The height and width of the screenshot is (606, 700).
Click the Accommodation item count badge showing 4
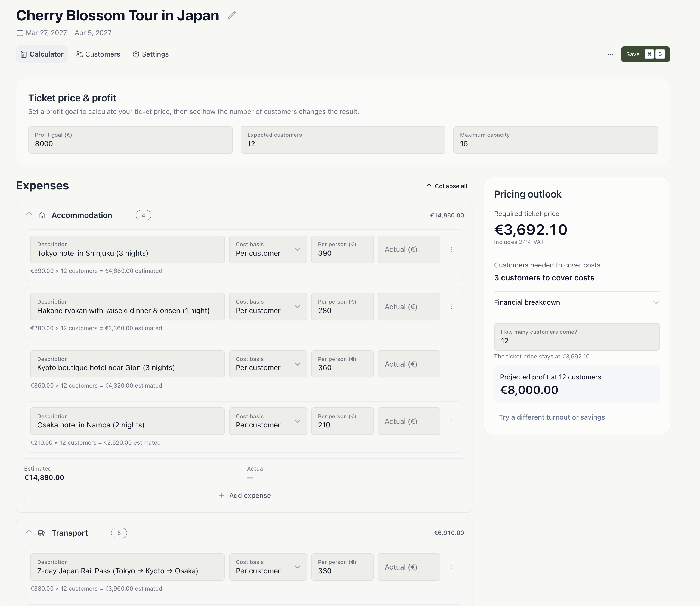pyautogui.click(x=143, y=215)
